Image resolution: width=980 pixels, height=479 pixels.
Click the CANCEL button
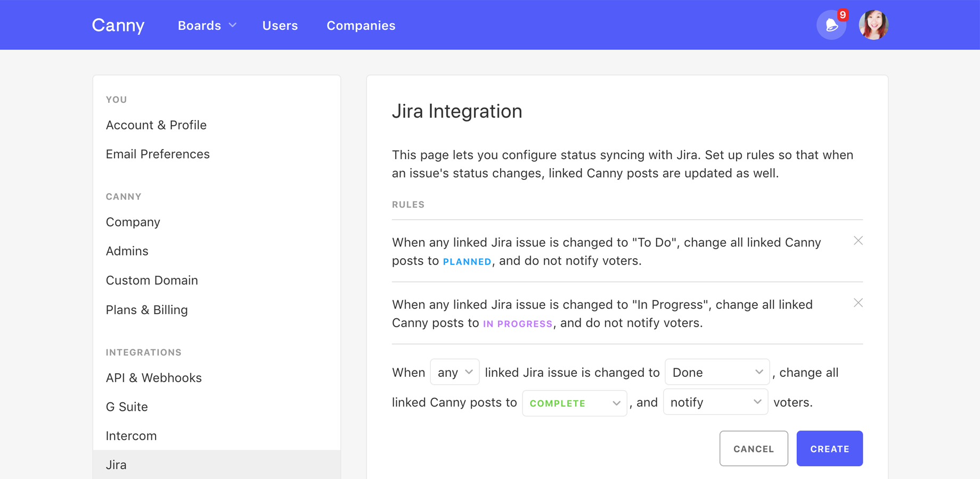click(754, 449)
